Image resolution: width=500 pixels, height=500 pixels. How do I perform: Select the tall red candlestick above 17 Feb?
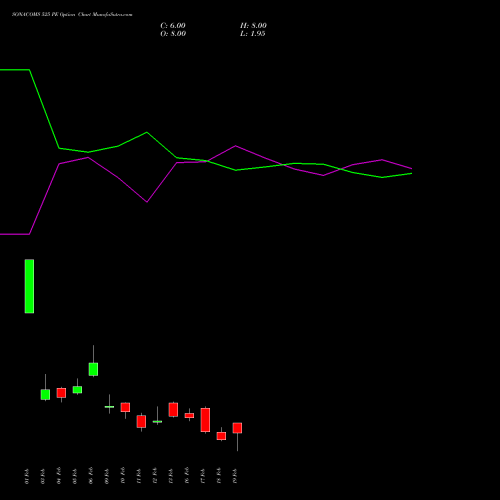[x=205, y=420]
